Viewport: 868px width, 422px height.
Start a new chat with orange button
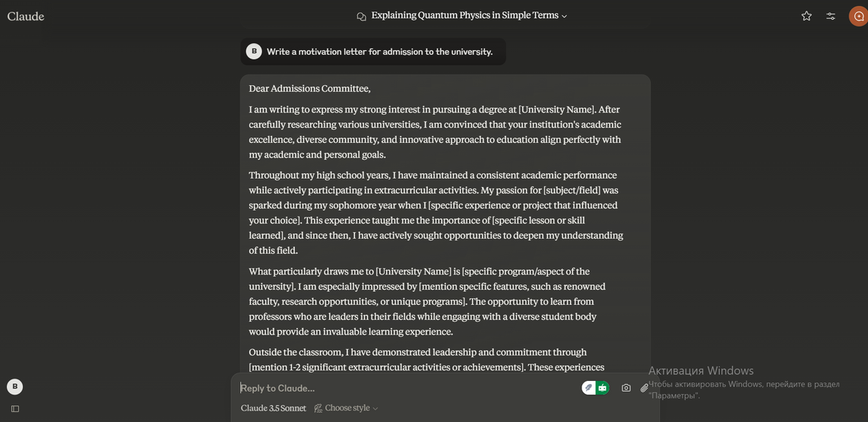(x=858, y=16)
